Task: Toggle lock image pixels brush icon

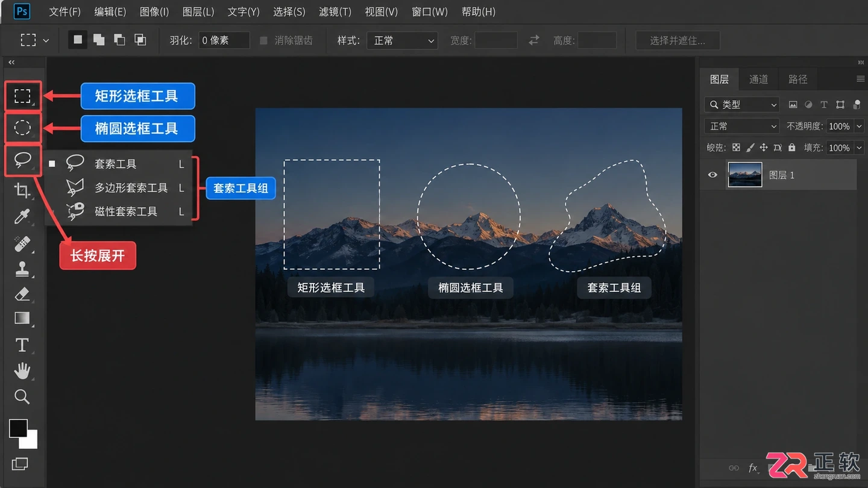Action: click(x=750, y=148)
